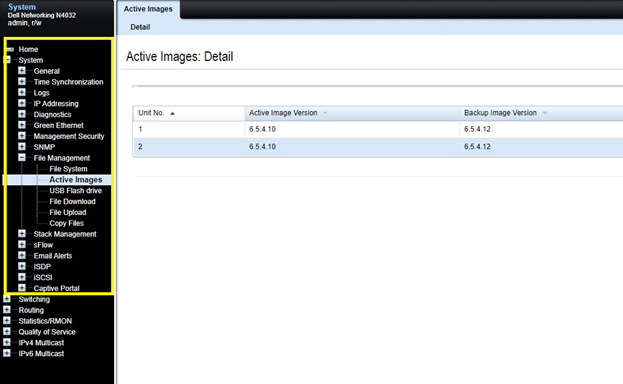623x384 pixels.
Task: Expand the Switching section
Action: point(7,299)
